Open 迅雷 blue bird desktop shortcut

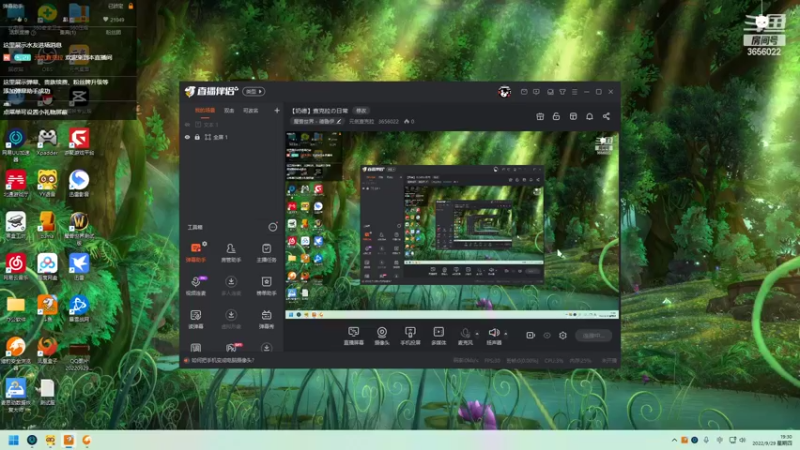click(79, 268)
